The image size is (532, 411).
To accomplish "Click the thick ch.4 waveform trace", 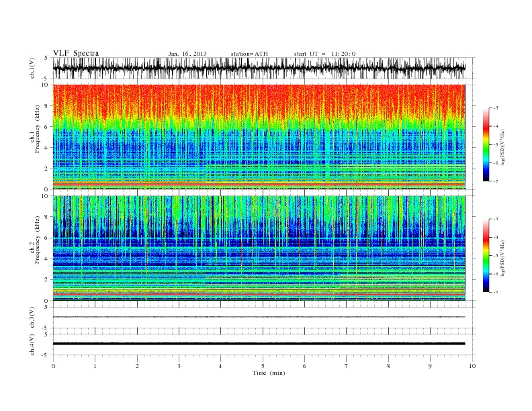I will click(259, 344).
